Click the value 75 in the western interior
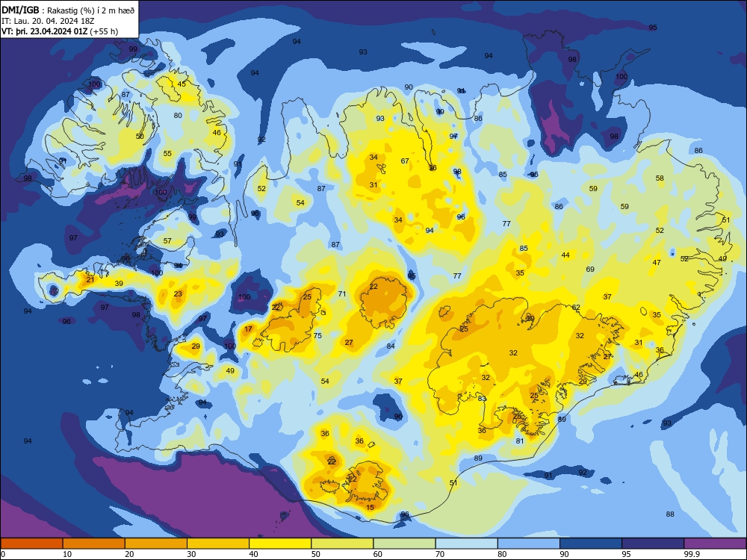Viewport: 747px width, 560px height. coord(317,335)
